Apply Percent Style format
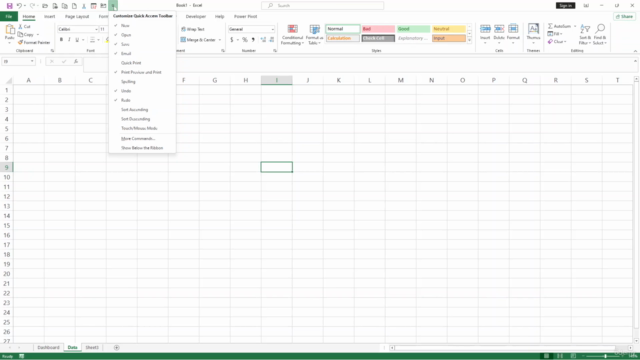The image size is (640, 360). coord(245,40)
